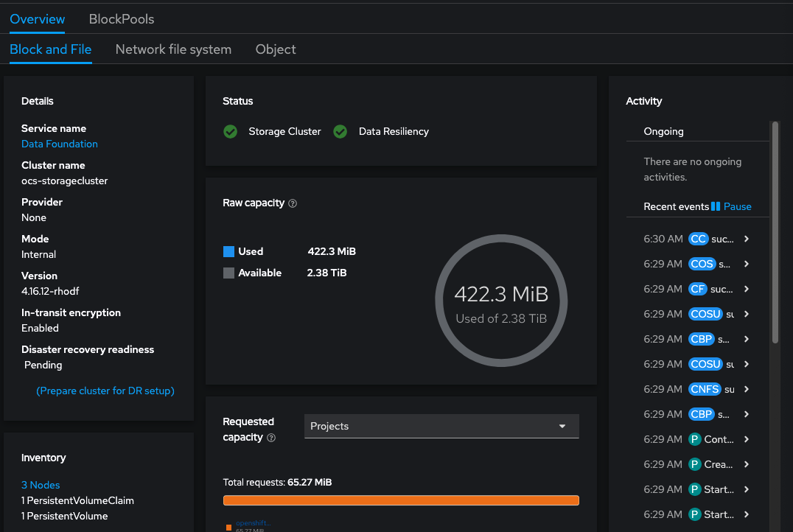Expand the 6:30 AM CC event row chevron
793x532 pixels.
click(x=747, y=239)
